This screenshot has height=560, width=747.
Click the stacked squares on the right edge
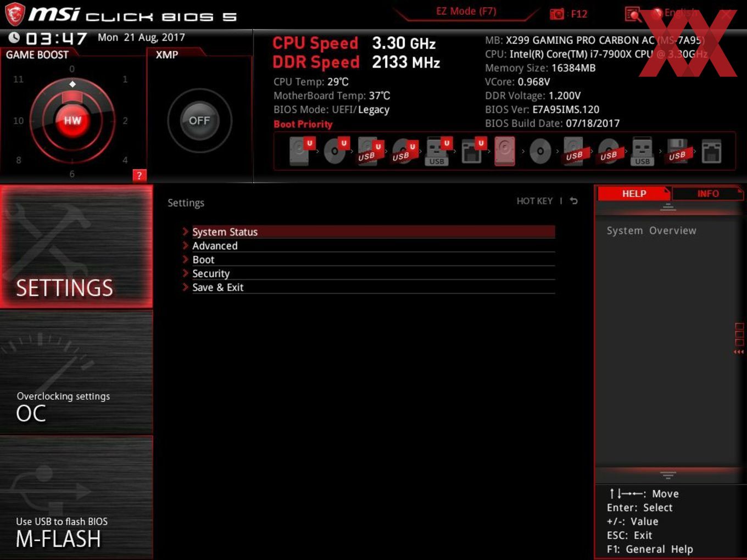pyautogui.click(x=739, y=334)
